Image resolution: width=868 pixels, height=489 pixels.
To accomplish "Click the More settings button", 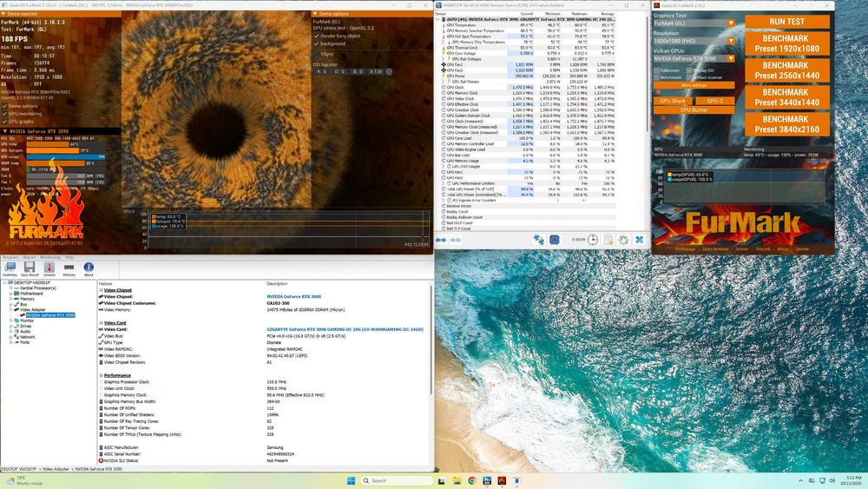I will [694, 85].
